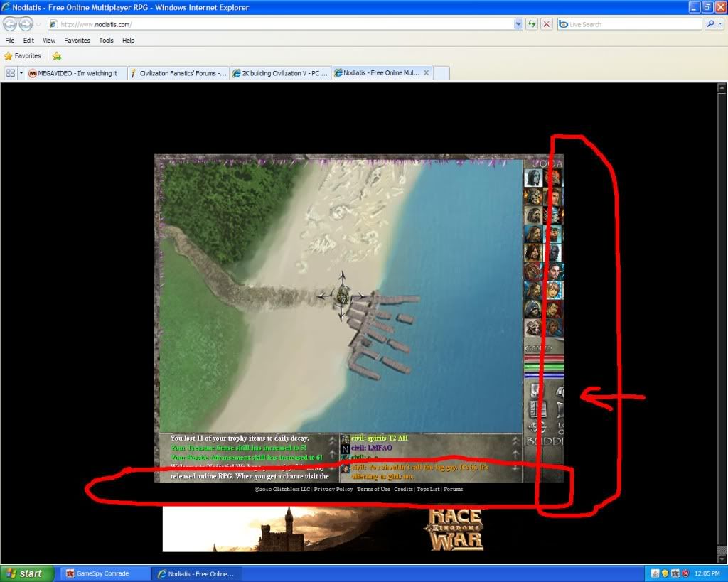This screenshot has width=728, height=582.
Task: Click the pale dark-haired portrait atop player list
Action: (x=533, y=178)
